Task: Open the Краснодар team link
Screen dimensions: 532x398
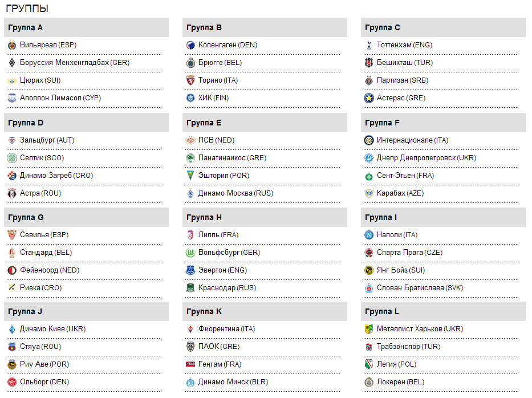Action: (x=227, y=288)
